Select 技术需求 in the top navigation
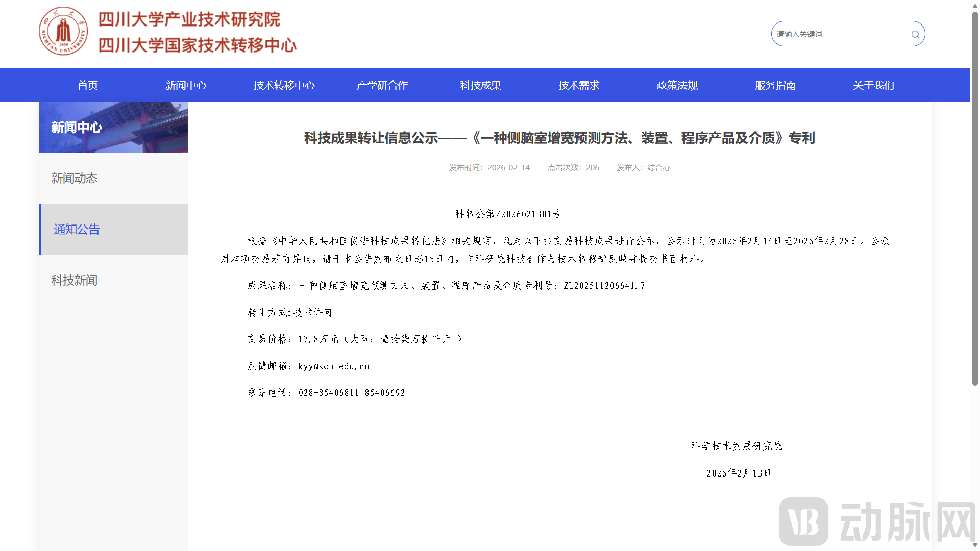Viewport: 980px width, 551px height. [x=579, y=85]
